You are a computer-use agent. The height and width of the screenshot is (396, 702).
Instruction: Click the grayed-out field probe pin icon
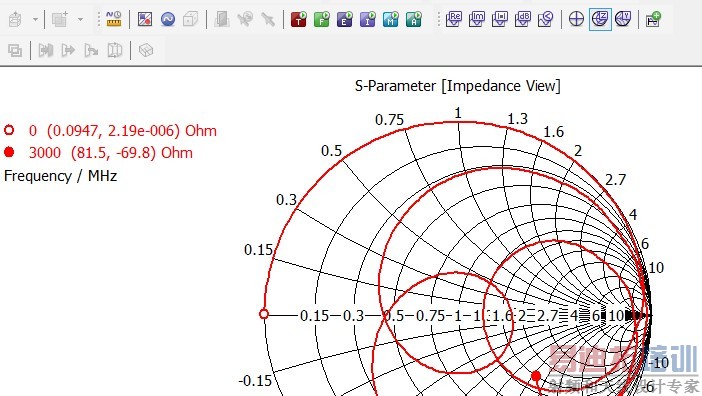click(x=268, y=19)
